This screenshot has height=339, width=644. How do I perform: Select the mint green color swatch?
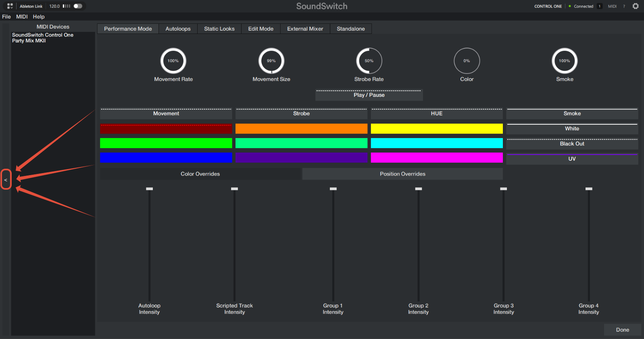(x=302, y=143)
